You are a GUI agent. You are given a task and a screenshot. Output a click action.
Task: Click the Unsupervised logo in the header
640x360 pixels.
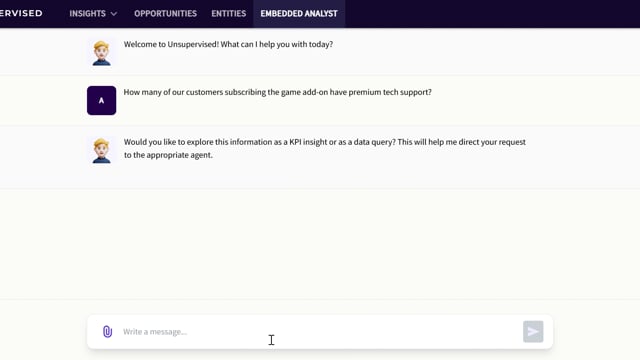click(x=21, y=13)
